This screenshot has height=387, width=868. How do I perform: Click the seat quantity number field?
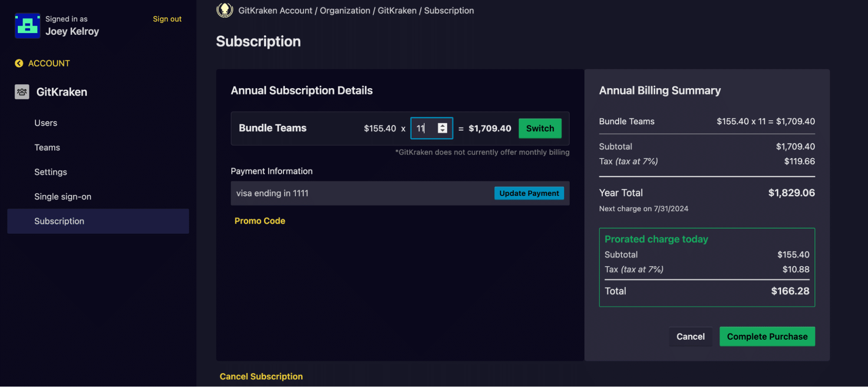(x=424, y=128)
